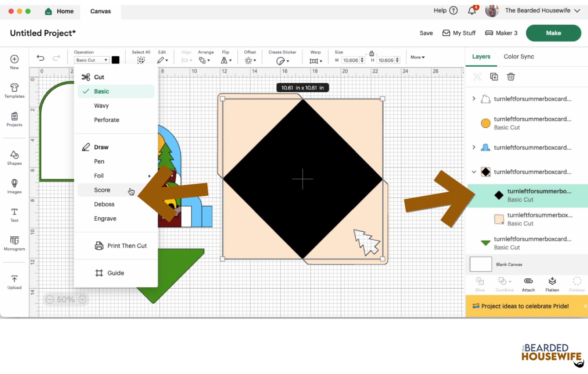Screen dimensions: 588x374
Task: Select the green triangle Basic Cut layer
Action: point(527,243)
